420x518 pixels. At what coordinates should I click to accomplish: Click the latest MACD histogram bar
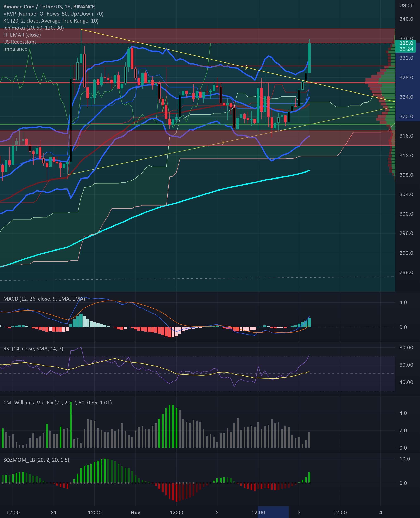309,323
